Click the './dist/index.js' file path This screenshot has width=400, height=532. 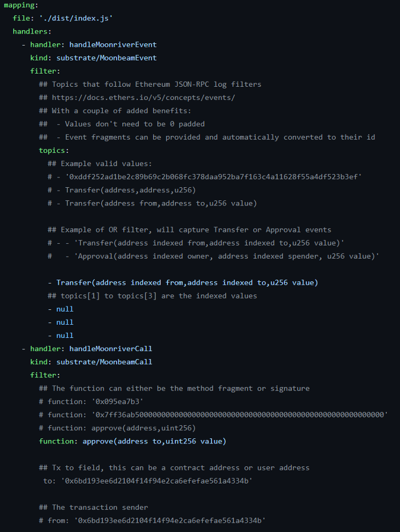[76, 18]
